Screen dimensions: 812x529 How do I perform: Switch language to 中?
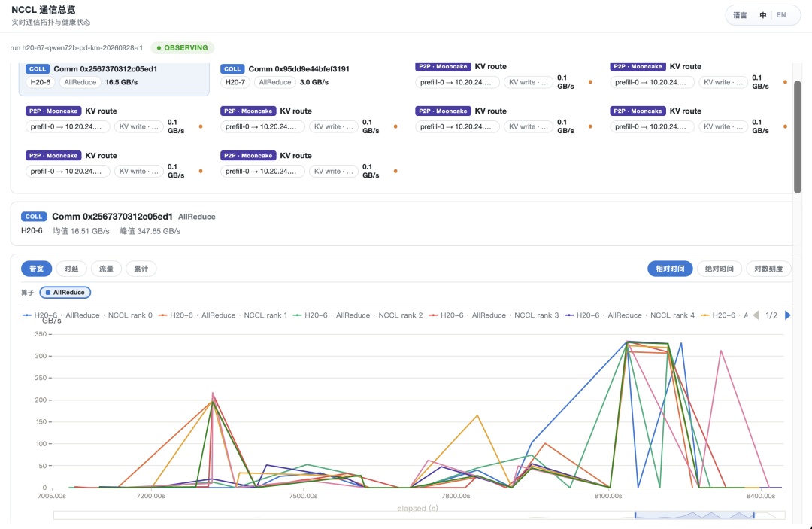click(763, 15)
